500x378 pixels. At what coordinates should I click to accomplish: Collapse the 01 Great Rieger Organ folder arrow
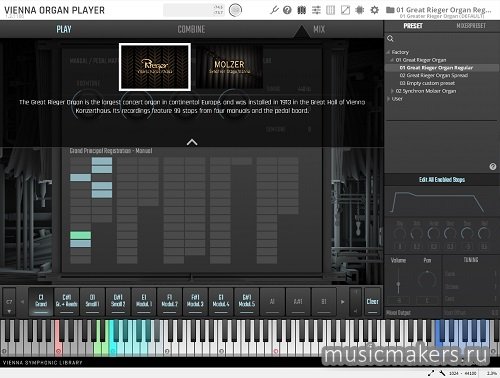[x=392, y=60]
